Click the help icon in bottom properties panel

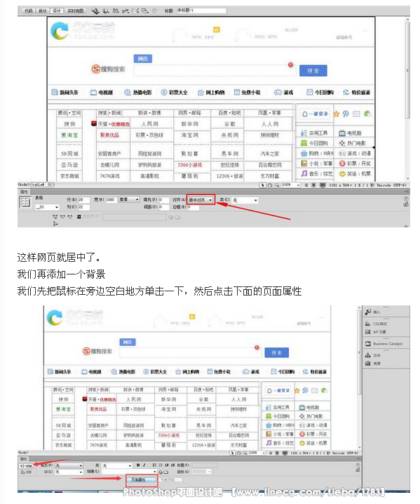(x=358, y=465)
